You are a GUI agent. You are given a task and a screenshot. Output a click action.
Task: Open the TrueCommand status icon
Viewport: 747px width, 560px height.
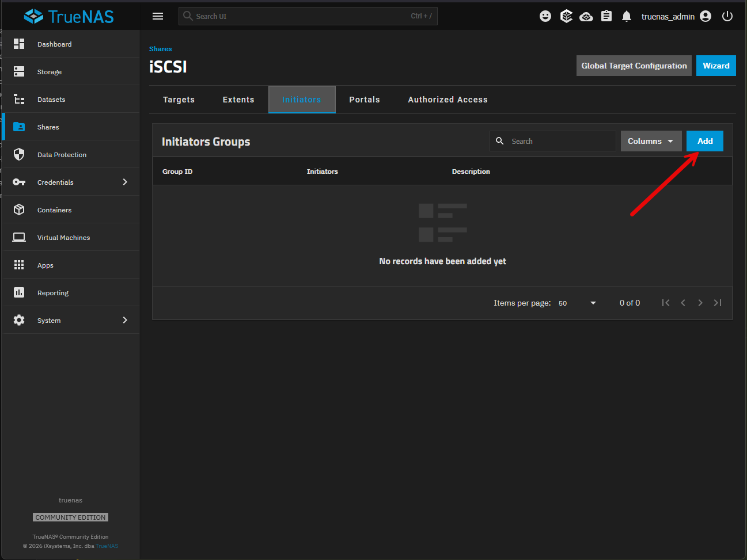(x=566, y=16)
